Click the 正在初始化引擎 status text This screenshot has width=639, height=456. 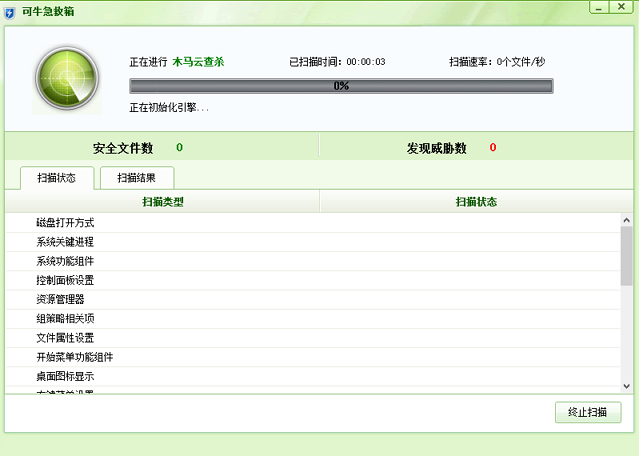click(x=169, y=108)
